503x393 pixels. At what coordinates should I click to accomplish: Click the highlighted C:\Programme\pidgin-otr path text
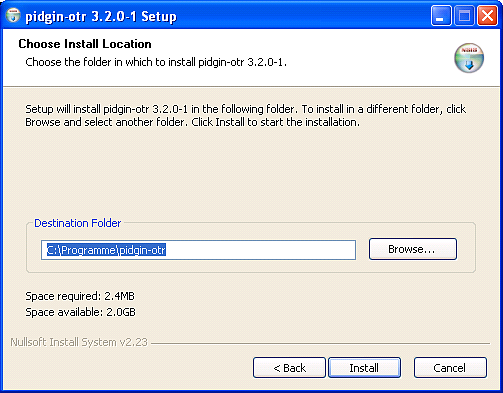click(106, 250)
